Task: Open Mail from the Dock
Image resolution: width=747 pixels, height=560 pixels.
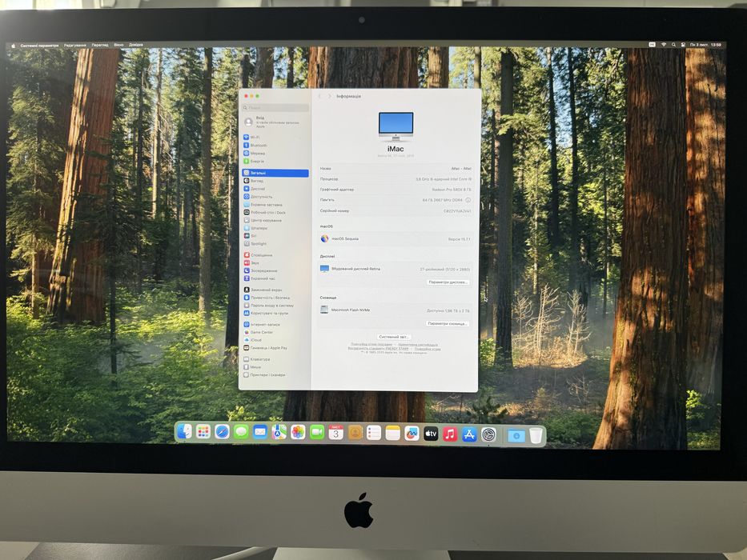Action: (260, 432)
